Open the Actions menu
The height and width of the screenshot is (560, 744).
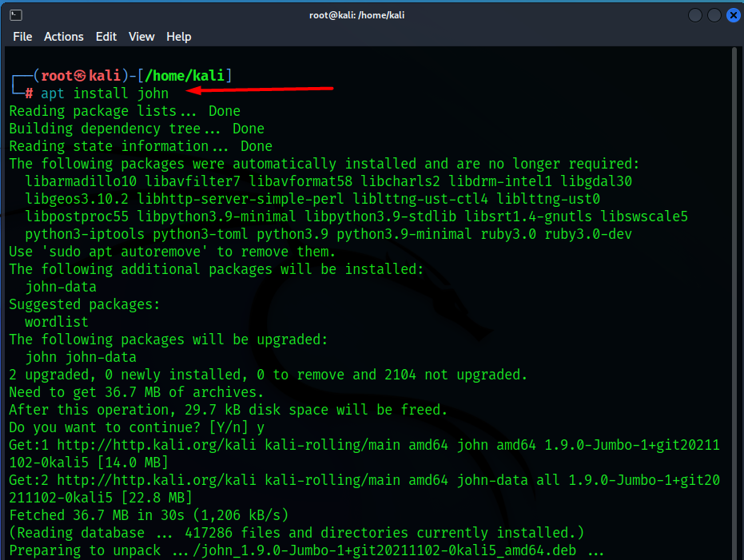pos(64,37)
